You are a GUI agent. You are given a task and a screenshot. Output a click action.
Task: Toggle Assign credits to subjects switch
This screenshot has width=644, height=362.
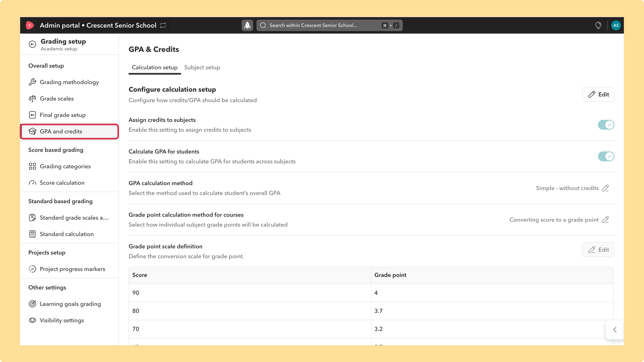click(606, 125)
